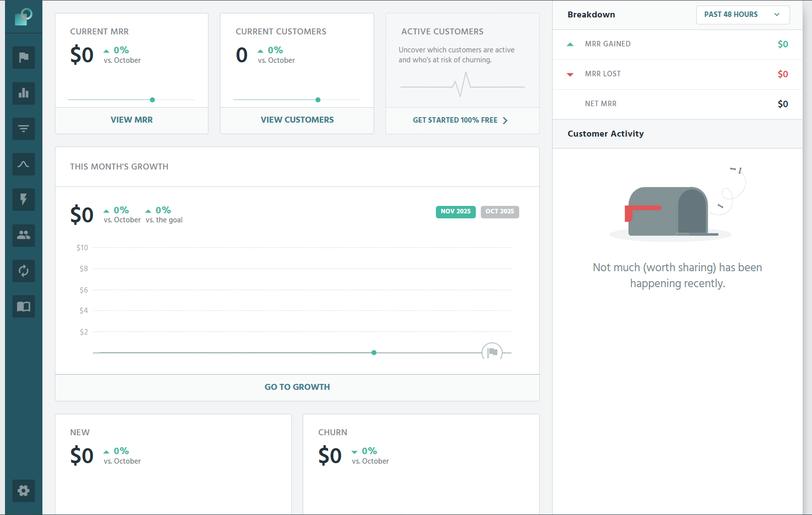Toggle the flag marker on the growth slider
Screen dimensions: 812x515
[x=492, y=352]
